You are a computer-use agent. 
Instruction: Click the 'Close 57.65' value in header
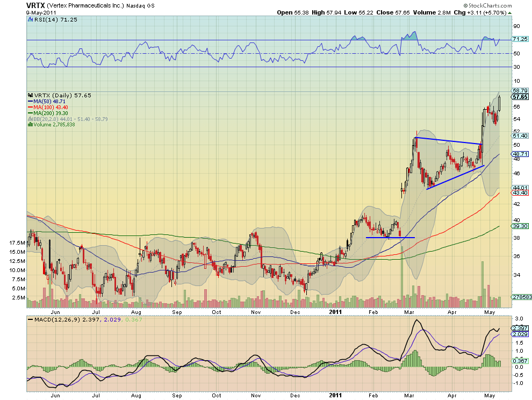coord(393,12)
